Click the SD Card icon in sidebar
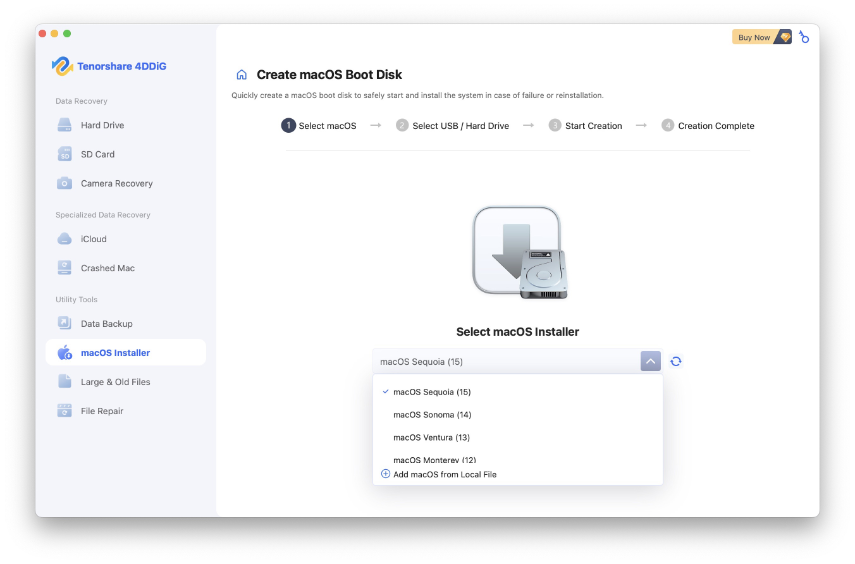This screenshot has width=855, height=564. [x=64, y=154]
